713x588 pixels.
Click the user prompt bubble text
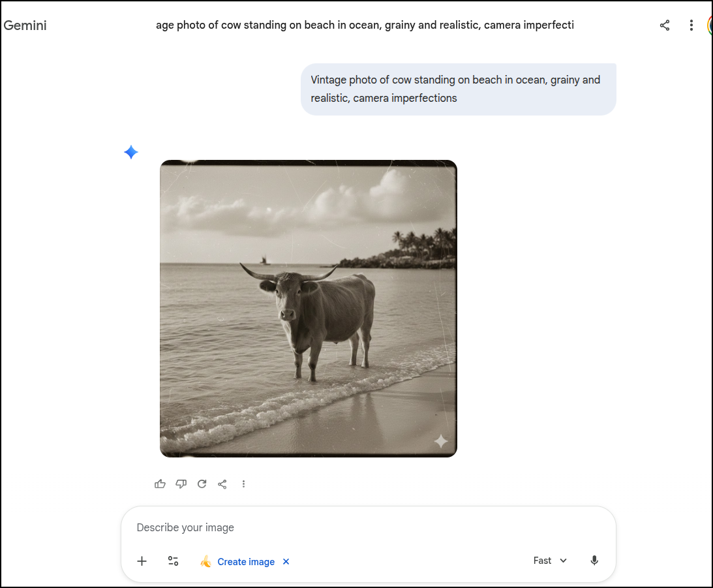[455, 89]
